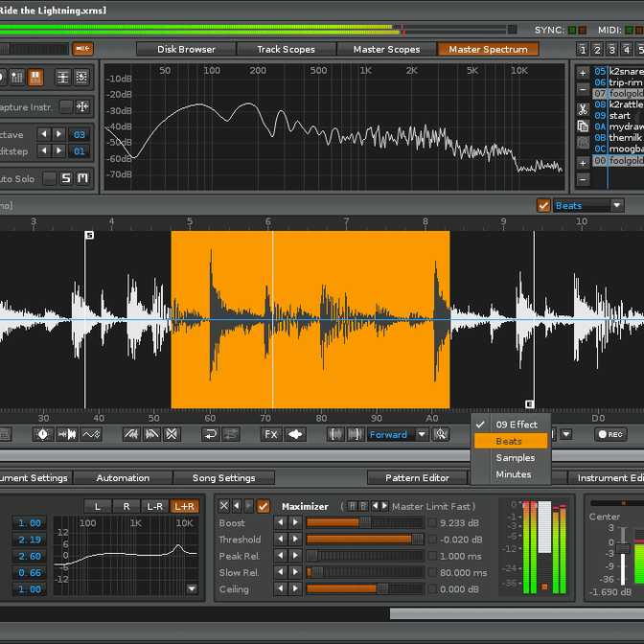Click the trim silence sample toolbar icon

pos(67,434)
